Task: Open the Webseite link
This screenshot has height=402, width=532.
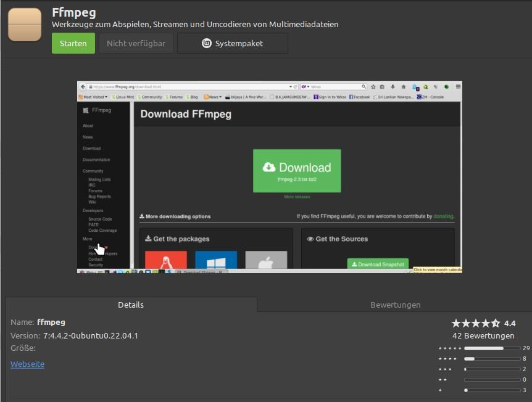Action: coord(27,364)
